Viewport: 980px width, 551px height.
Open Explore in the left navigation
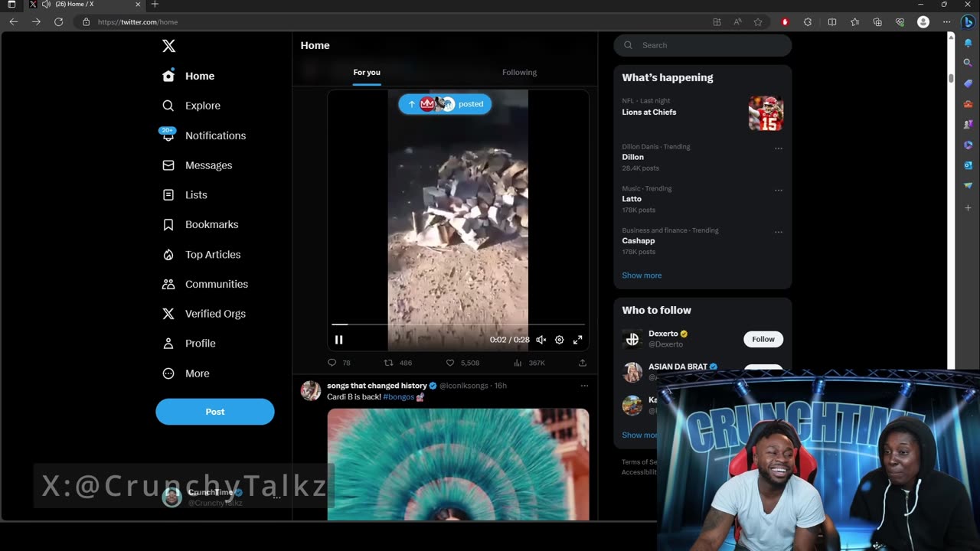(191, 106)
